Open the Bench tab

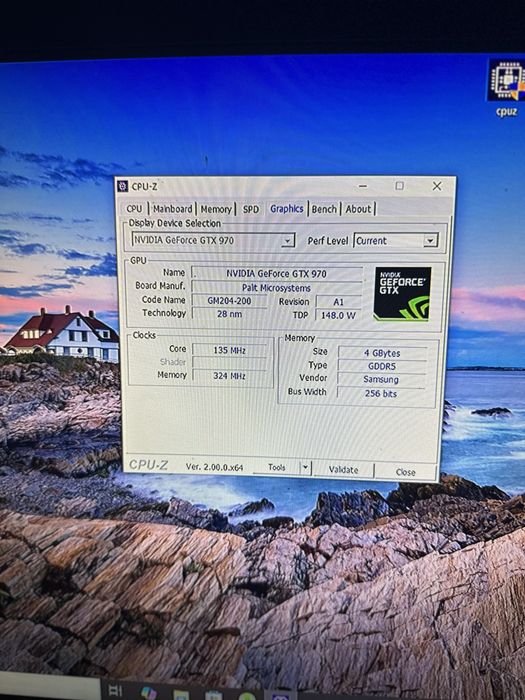click(x=324, y=209)
